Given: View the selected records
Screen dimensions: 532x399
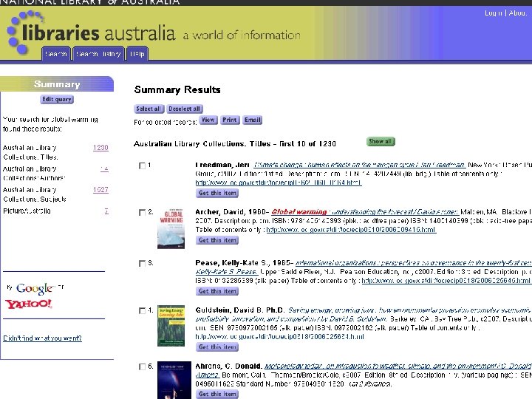Looking at the screenshot, I should click(208, 120).
